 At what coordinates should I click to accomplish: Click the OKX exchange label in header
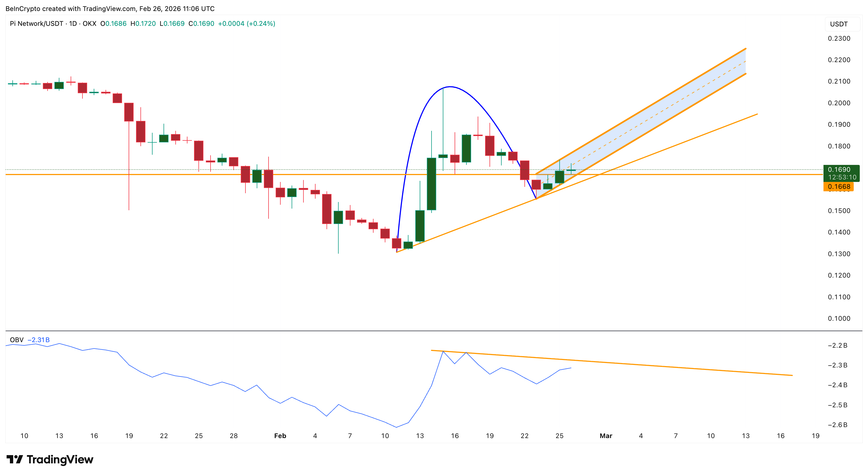[x=89, y=24]
